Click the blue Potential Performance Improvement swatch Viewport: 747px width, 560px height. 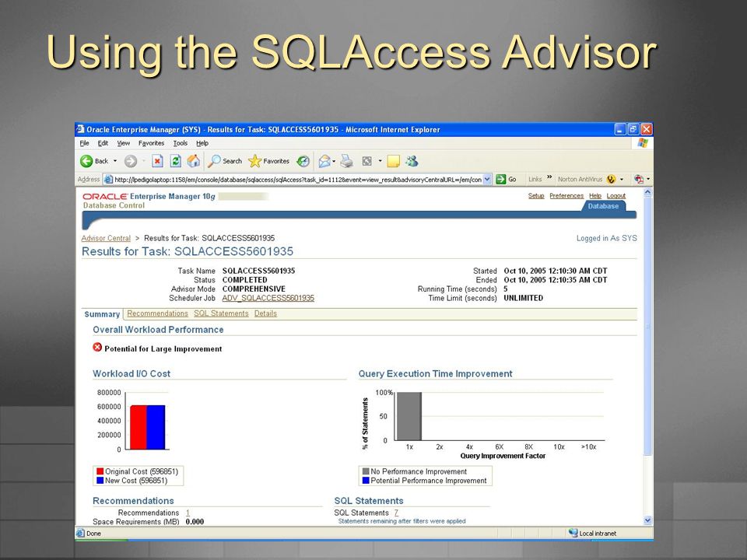point(366,481)
